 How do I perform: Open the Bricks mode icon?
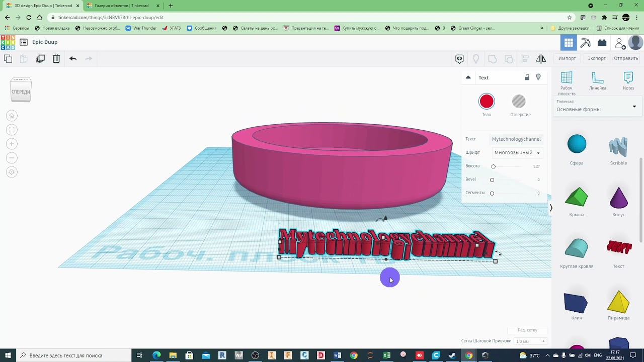[602, 43]
